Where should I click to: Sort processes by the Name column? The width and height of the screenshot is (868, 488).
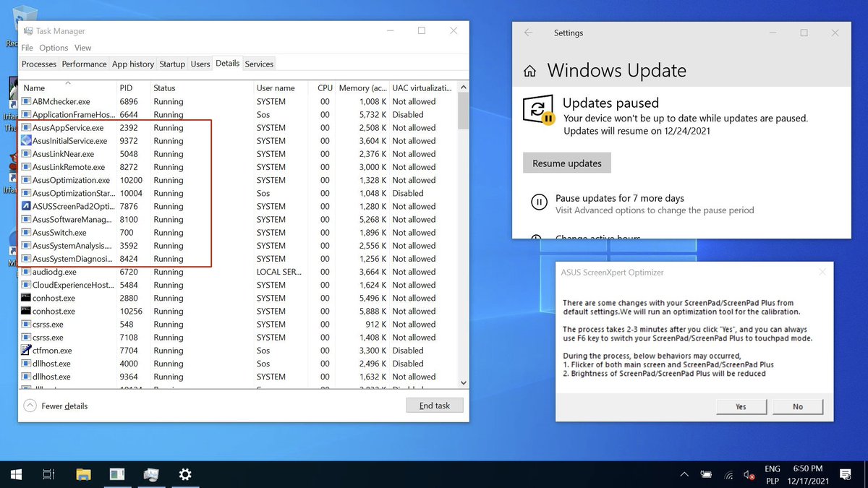click(x=67, y=87)
